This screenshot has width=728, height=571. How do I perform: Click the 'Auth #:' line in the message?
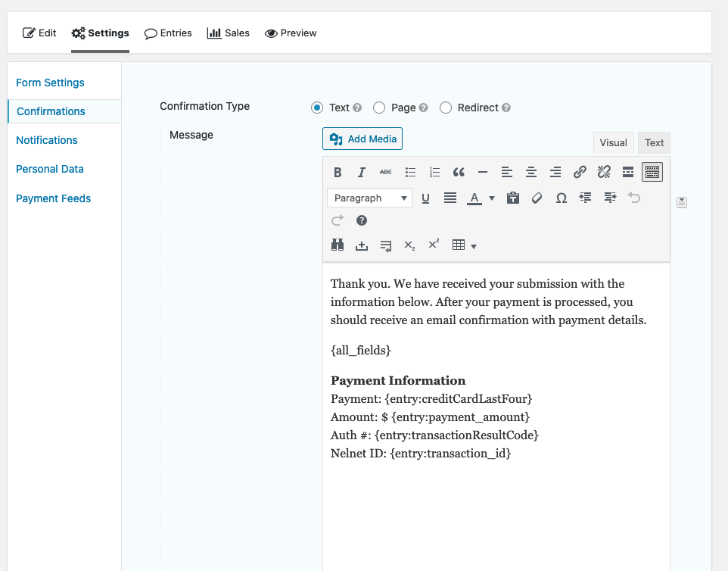click(x=434, y=435)
